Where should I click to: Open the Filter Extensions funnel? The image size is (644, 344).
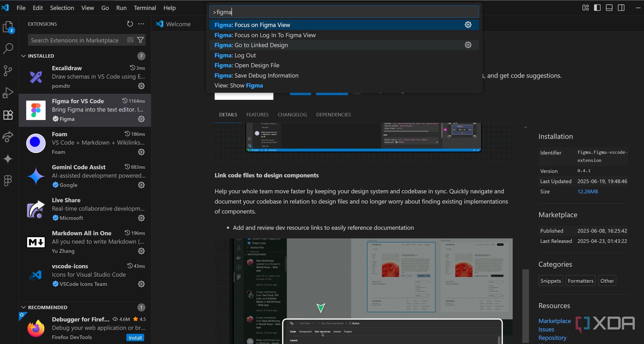tap(140, 40)
